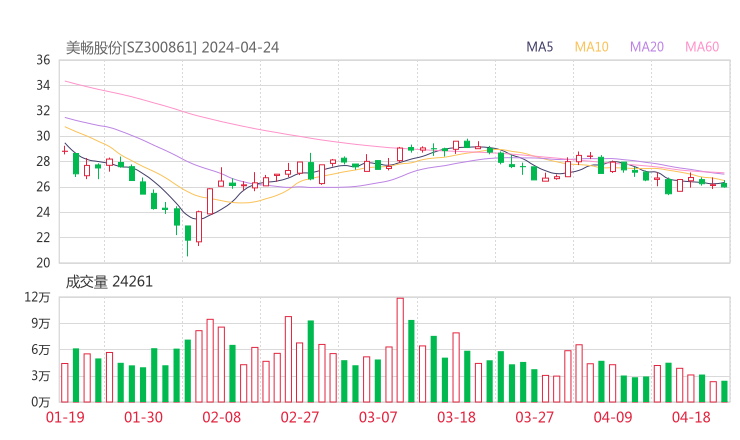Click the 24 price axis label
The image size is (740, 440).
pyautogui.click(x=43, y=212)
